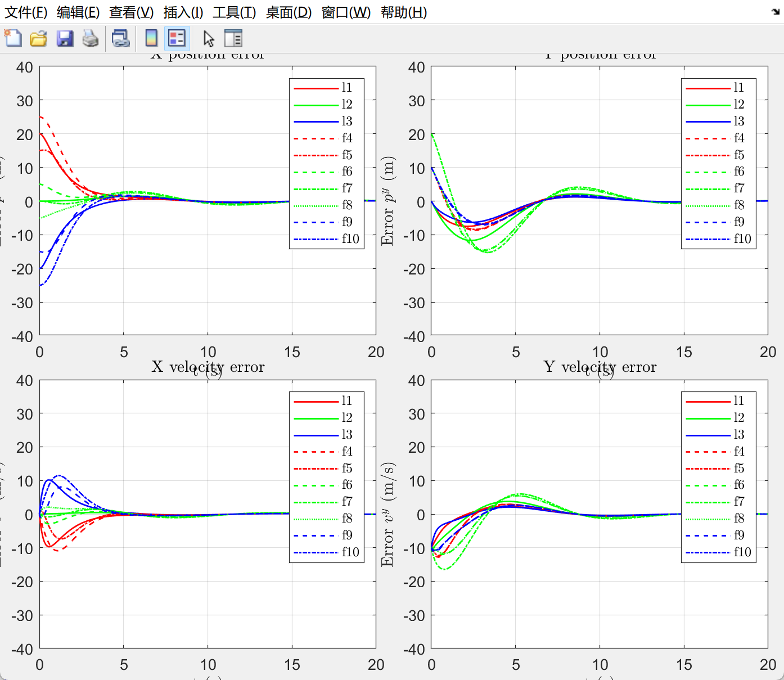Open the 文件(F) menu
This screenshot has width=784, height=680.
tap(26, 12)
